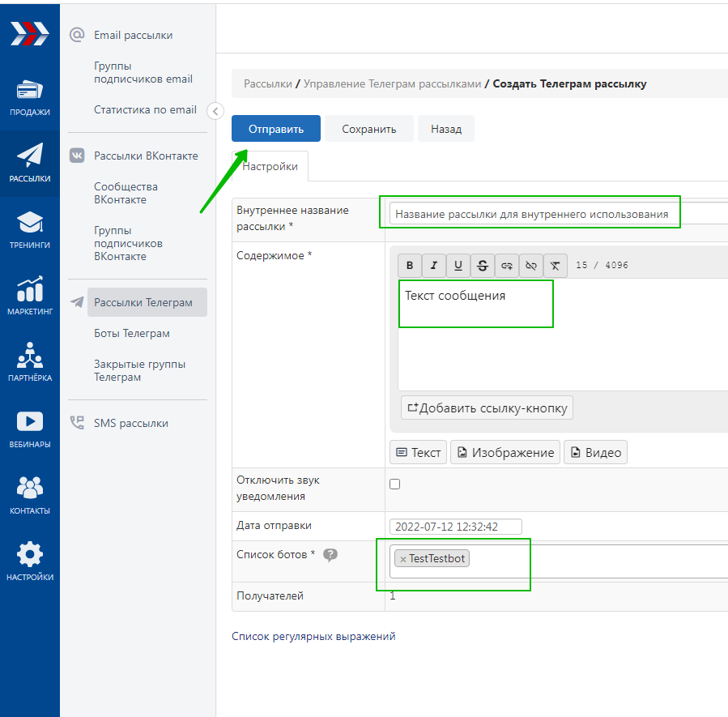Toggle bold formatting in the editor
The image size is (728, 717).
pos(410,265)
